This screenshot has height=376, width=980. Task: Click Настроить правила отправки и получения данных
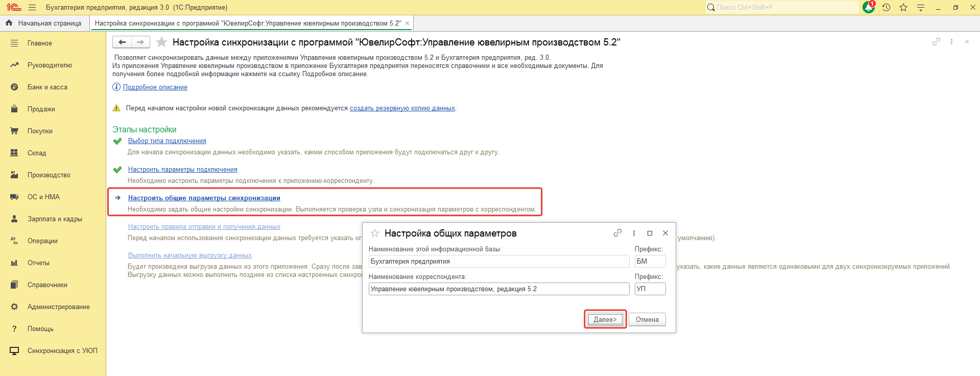tap(204, 227)
